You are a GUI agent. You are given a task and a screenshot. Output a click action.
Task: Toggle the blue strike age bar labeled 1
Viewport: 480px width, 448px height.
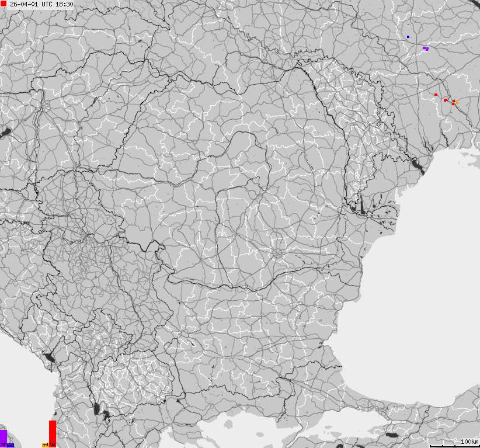(x=10, y=444)
